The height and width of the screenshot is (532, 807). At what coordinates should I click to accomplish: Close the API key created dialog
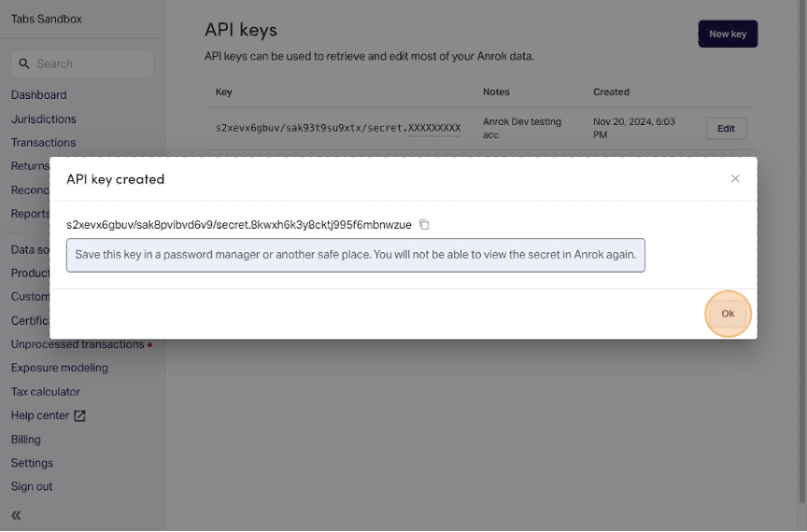pyautogui.click(x=735, y=178)
